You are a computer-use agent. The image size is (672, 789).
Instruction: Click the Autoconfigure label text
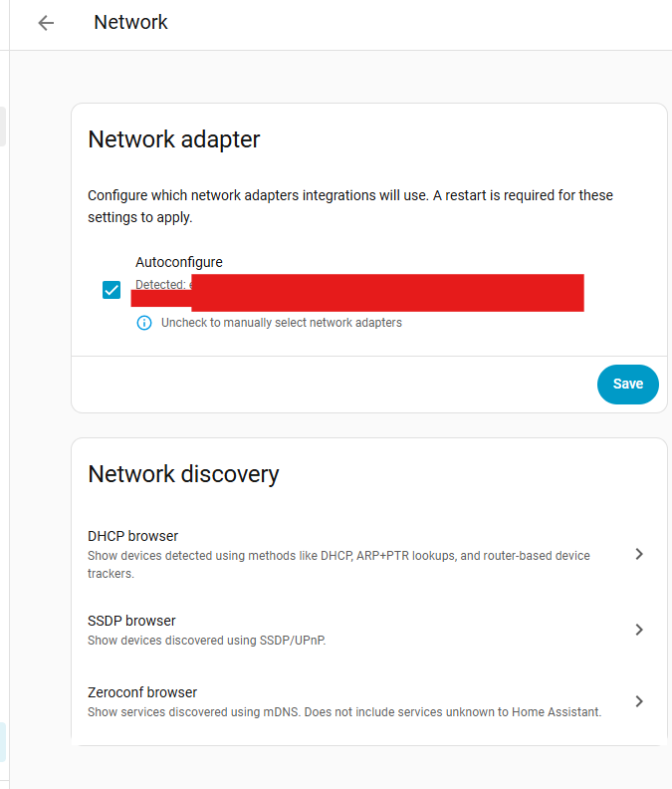[179, 262]
